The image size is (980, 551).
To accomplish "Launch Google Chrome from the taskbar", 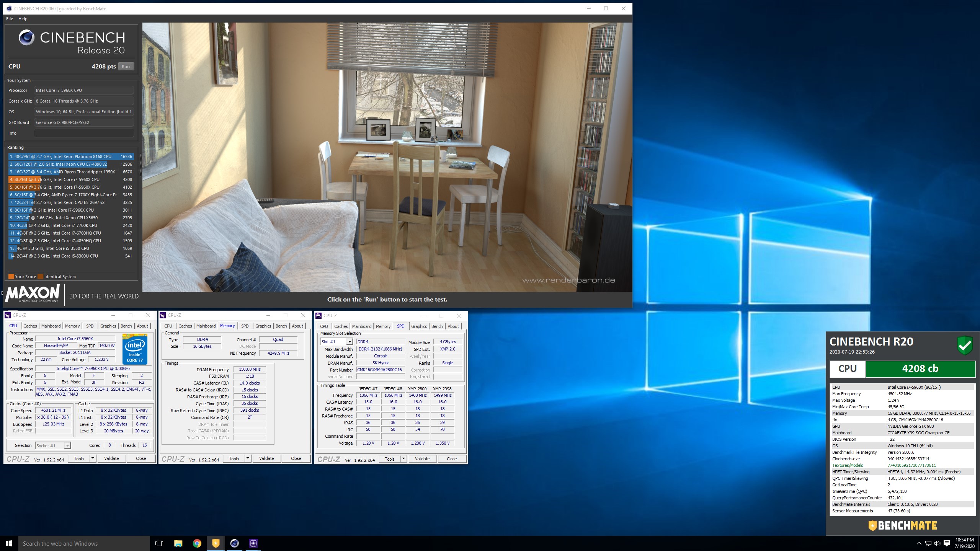I will 197,543.
